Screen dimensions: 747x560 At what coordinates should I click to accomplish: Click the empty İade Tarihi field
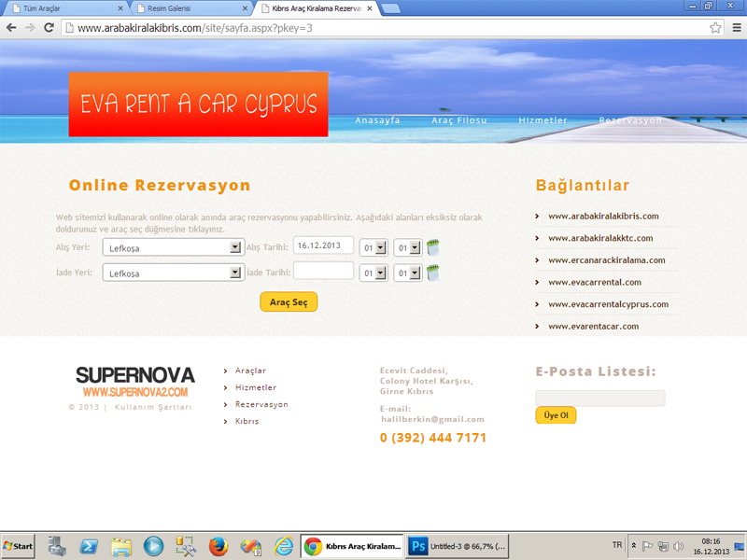[323, 271]
